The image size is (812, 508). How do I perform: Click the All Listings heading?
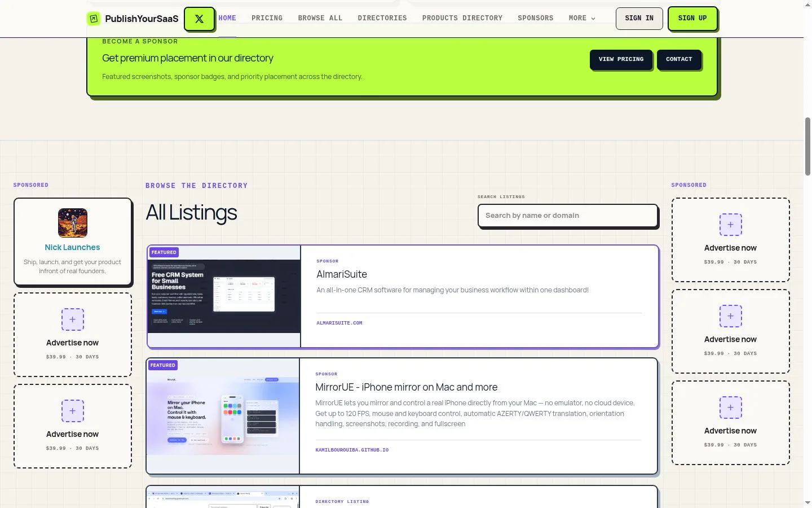[191, 213]
